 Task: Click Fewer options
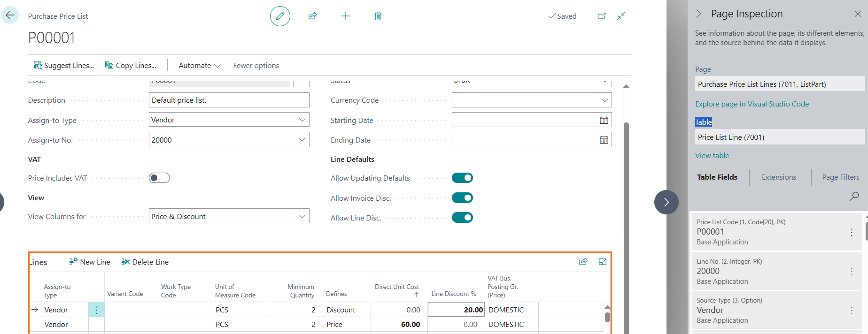coord(256,65)
